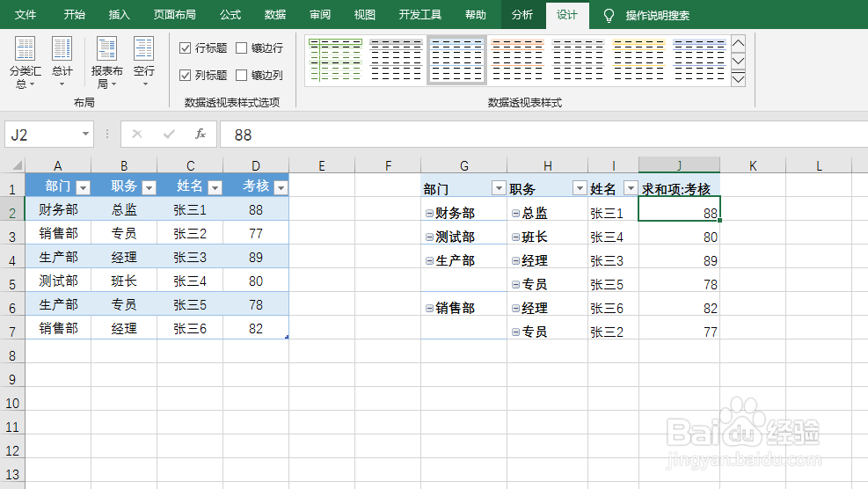Open pivot 姓名 filter dropdown in column I

[631, 188]
